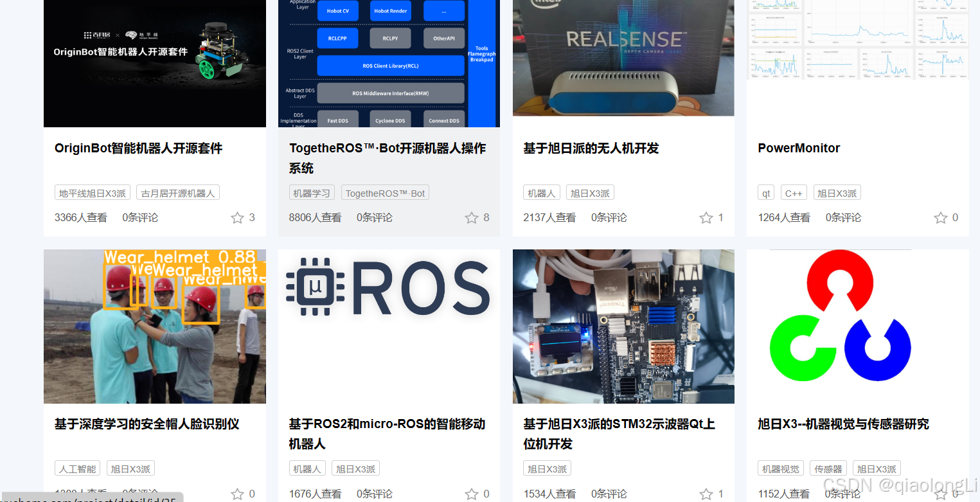Click the 1676人查看 view count
Viewport: 980px width, 502px height.
click(x=316, y=494)
